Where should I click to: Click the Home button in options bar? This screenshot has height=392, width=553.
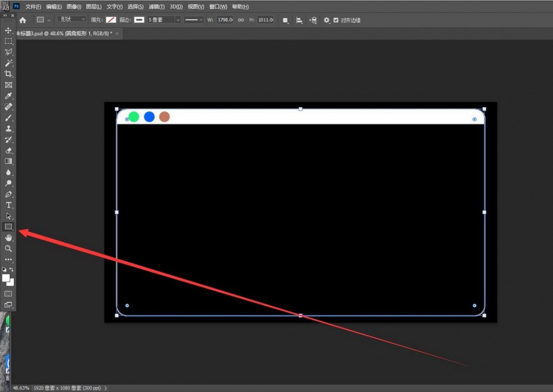23,20
